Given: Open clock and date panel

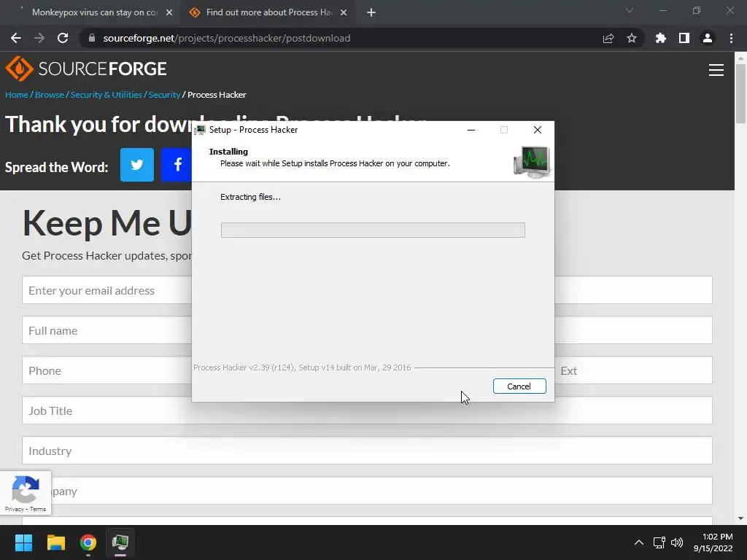Looking at the screenshot, I should pyautogui.click(x=713, y=542).
